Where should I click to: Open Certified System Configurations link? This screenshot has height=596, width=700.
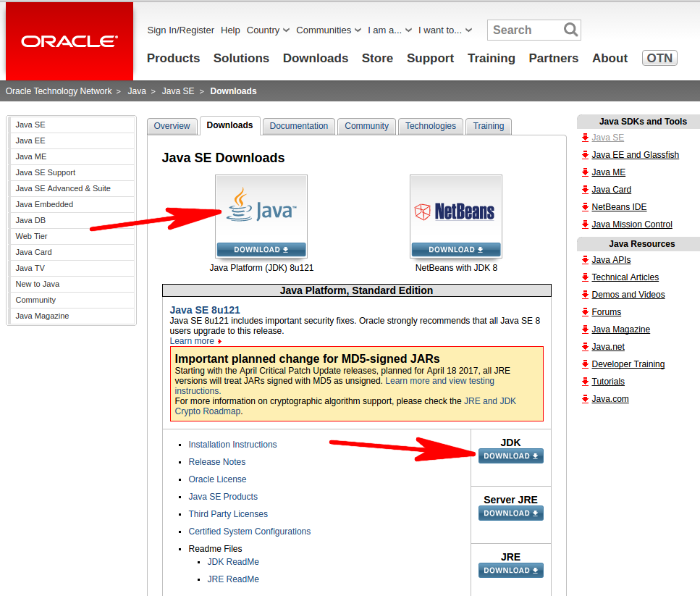tap(250, 532)
